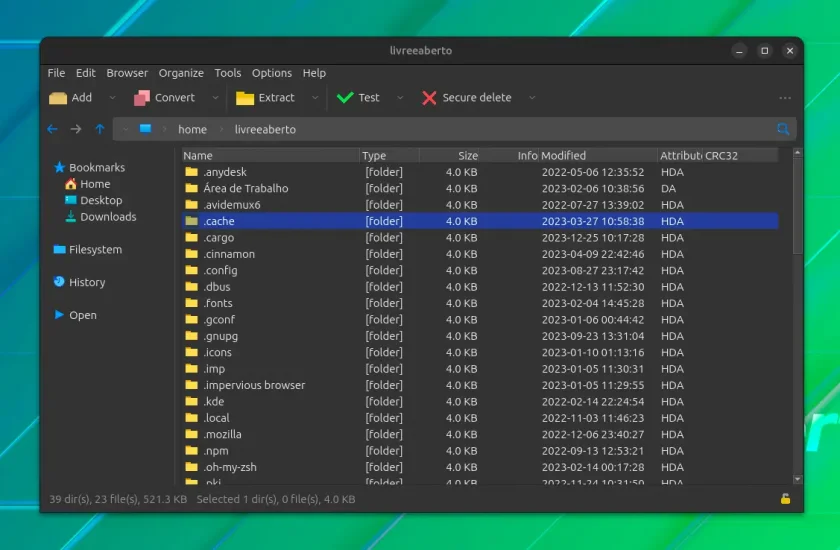Click the folder icon next to .mozilla
This screenshot has height=550, width=840.
[x=191, y=434]
